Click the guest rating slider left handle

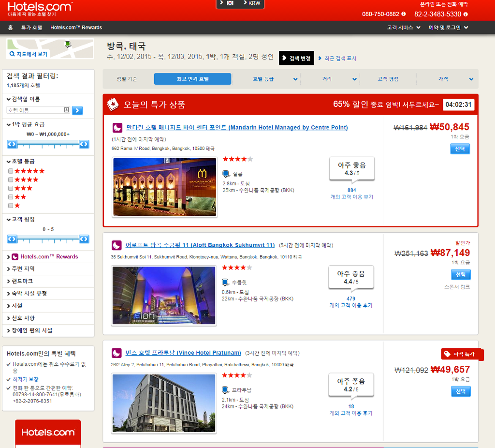coord(12,239)
